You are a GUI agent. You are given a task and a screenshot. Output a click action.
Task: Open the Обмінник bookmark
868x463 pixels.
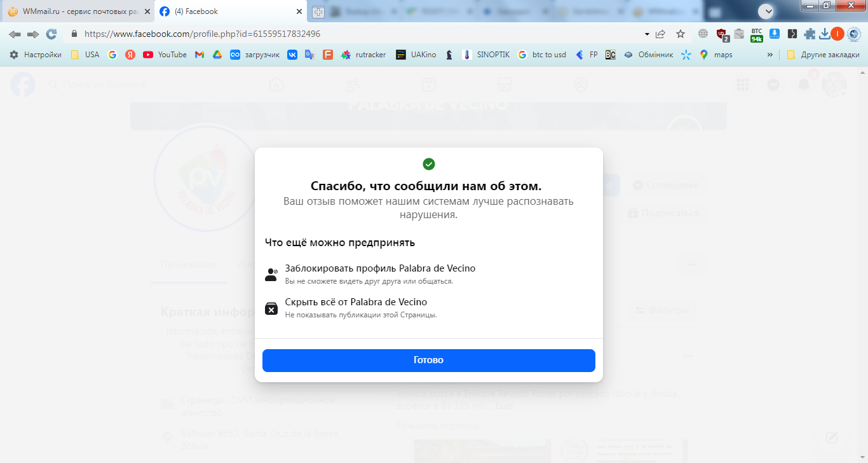click(648, 55)
